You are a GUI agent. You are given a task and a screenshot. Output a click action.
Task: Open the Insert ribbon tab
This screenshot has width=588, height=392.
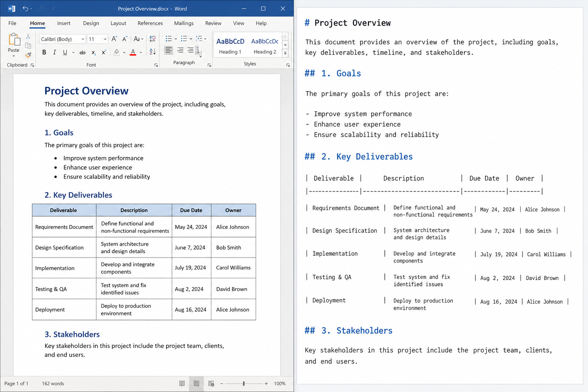coord(64,23)
